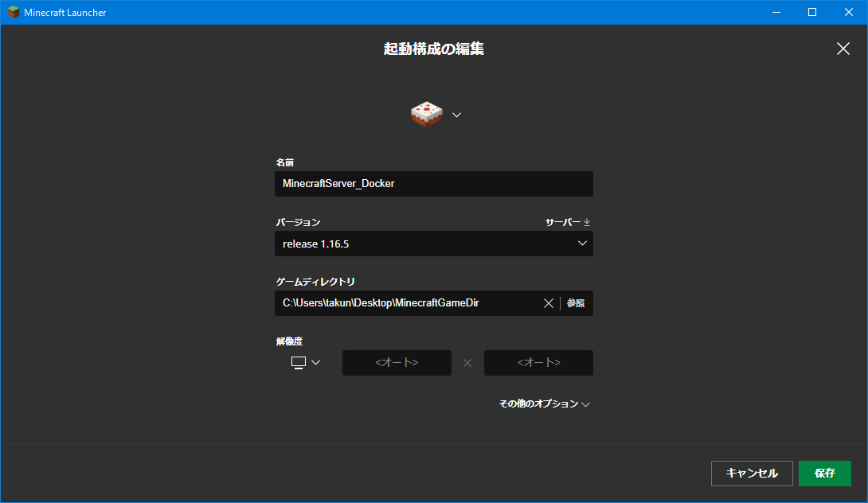The height and width of the screenshot is (503, 868).
Task: Click the game directory path input field
Action: click(406, 302)
